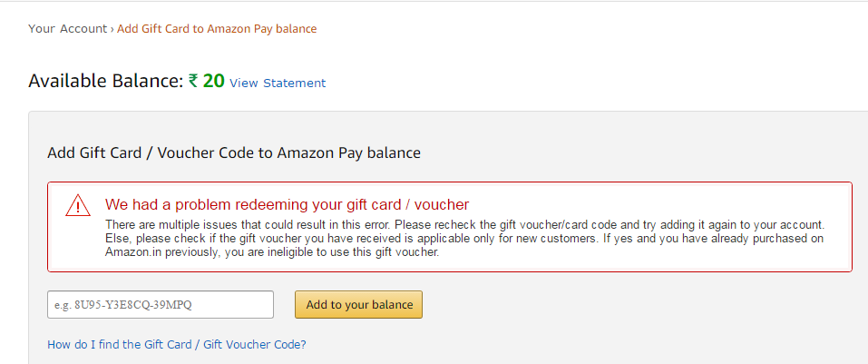Click the green balance amount 20
This screenshot has width=868, height=364.
pyautogui.click(x=214, y=82)
